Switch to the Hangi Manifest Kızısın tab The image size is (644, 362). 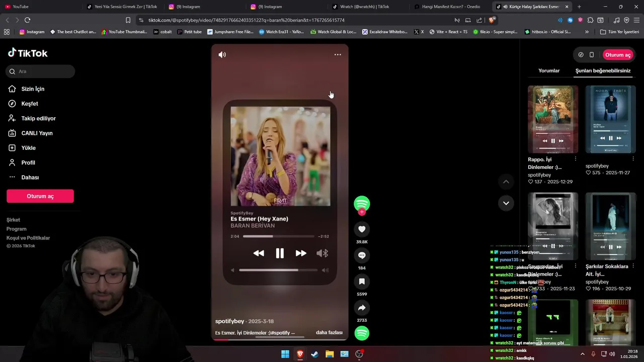(x=451, y=7)
